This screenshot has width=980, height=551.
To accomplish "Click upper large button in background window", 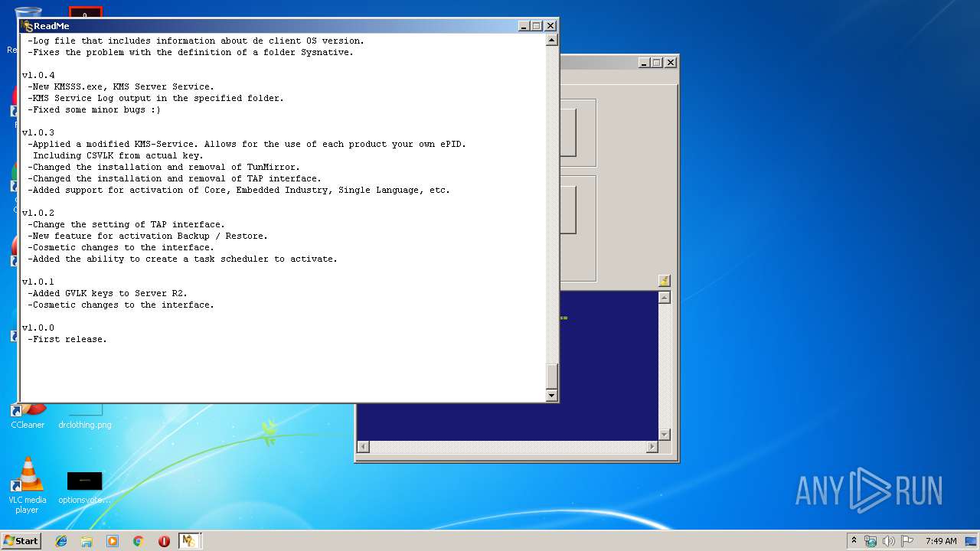I will click(x=568, y=132).
